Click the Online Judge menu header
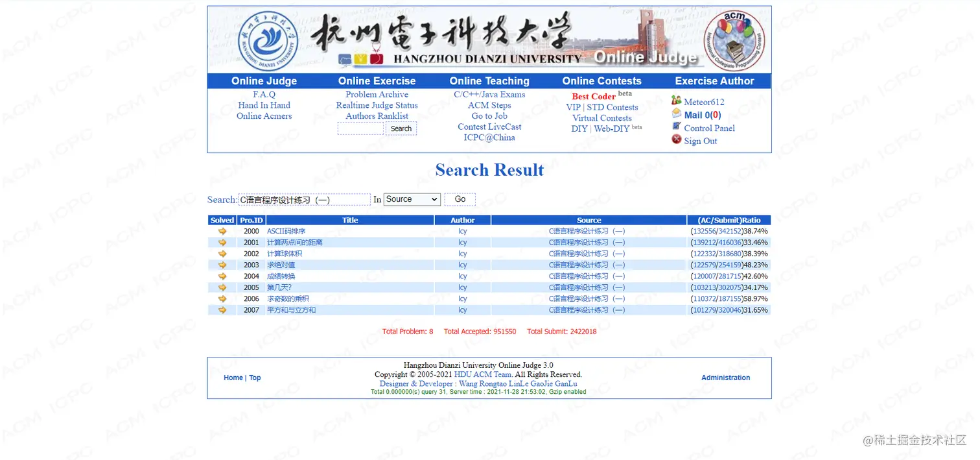 [x=264, y=81]
